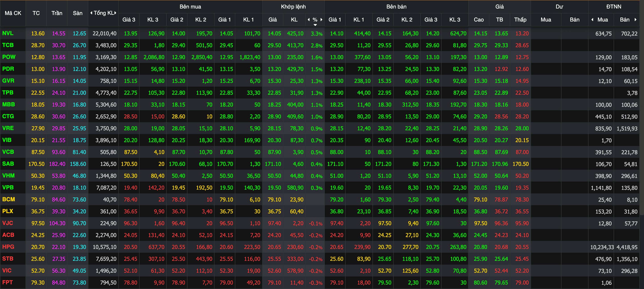Open the VJC stock symbol
Screen dimensions: 644x289
[x=8, y=223]
